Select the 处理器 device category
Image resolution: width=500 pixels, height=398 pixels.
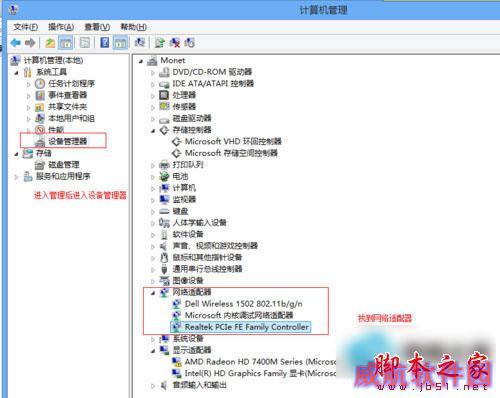184,95
